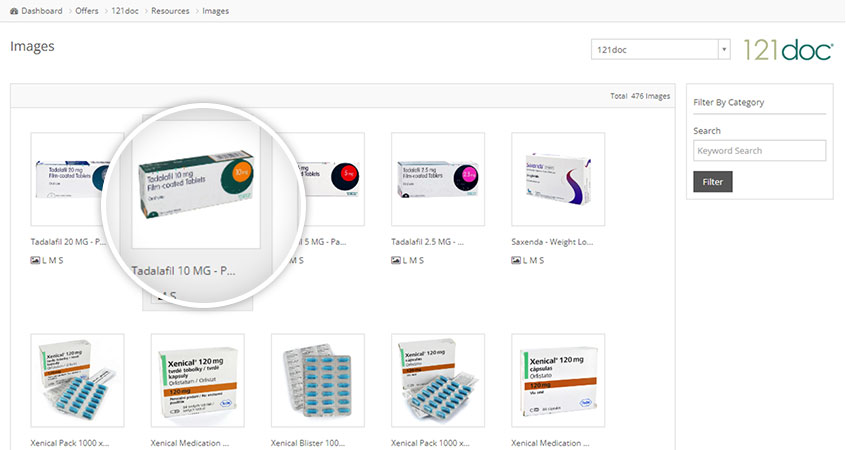Focus the Keyword Search field
The width and height of the screenshot is (846, 450).
click(x=759, y=151)
